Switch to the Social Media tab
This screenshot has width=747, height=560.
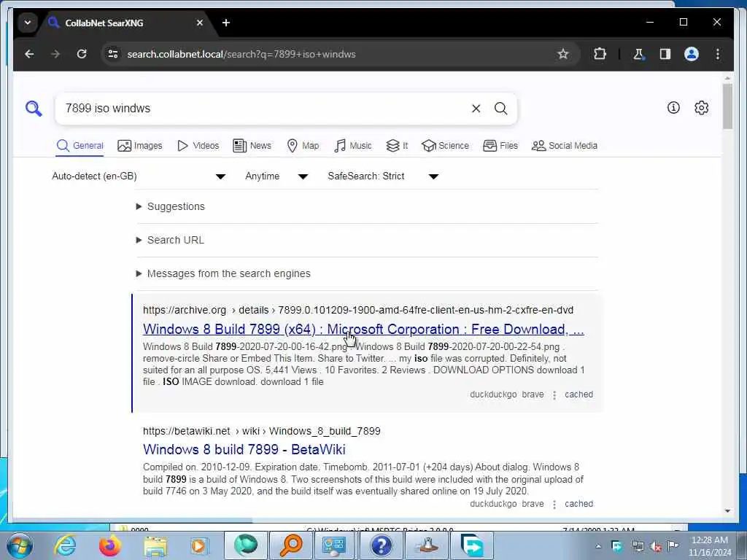[565, 146]
